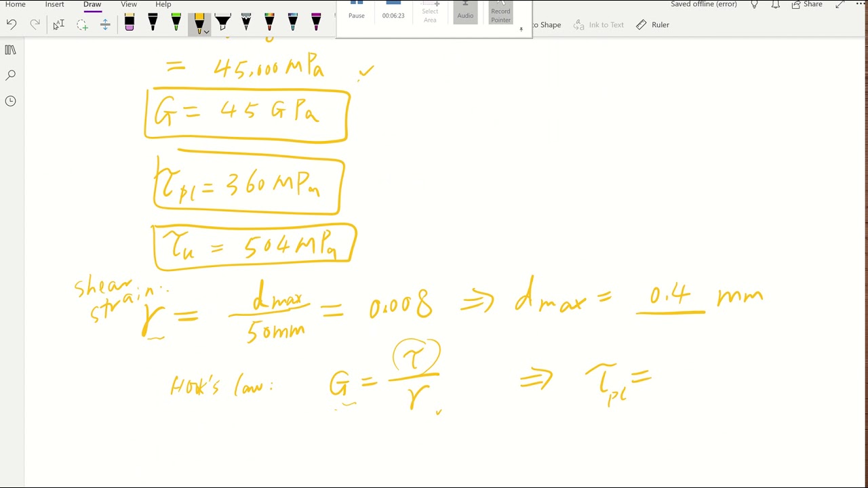Open the lightbulb Tell Me icon
This screenshot has height=488, width=868.
(754, 4)
